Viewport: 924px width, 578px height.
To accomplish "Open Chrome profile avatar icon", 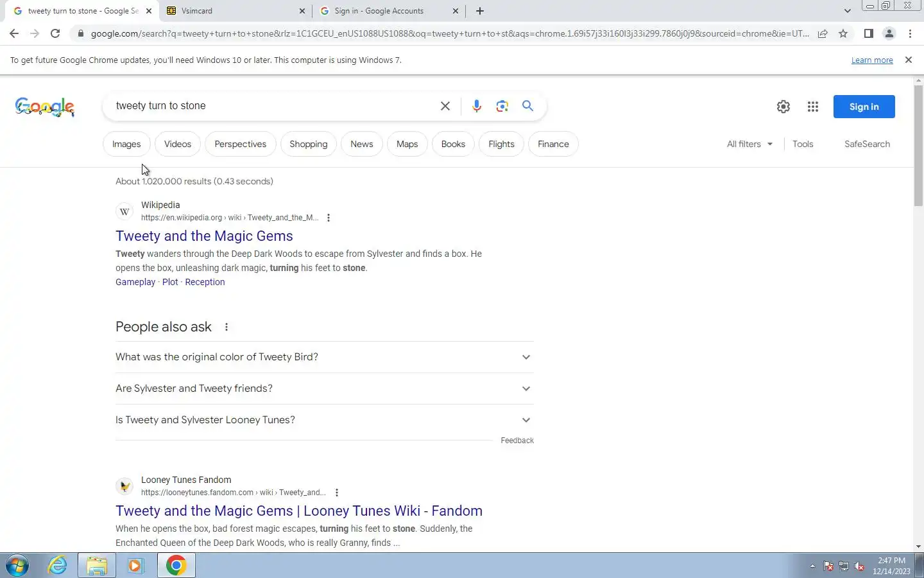I will tap(889, 33).
